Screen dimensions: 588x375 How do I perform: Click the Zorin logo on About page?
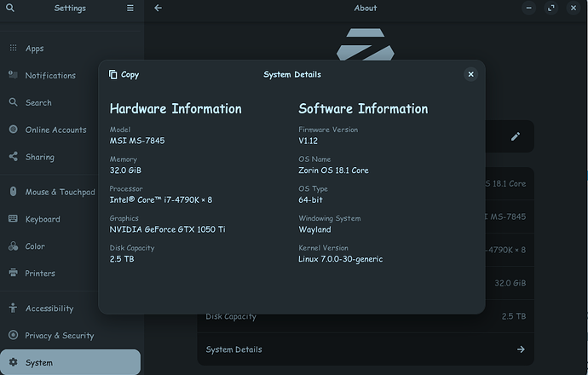(x=366, y=44)
